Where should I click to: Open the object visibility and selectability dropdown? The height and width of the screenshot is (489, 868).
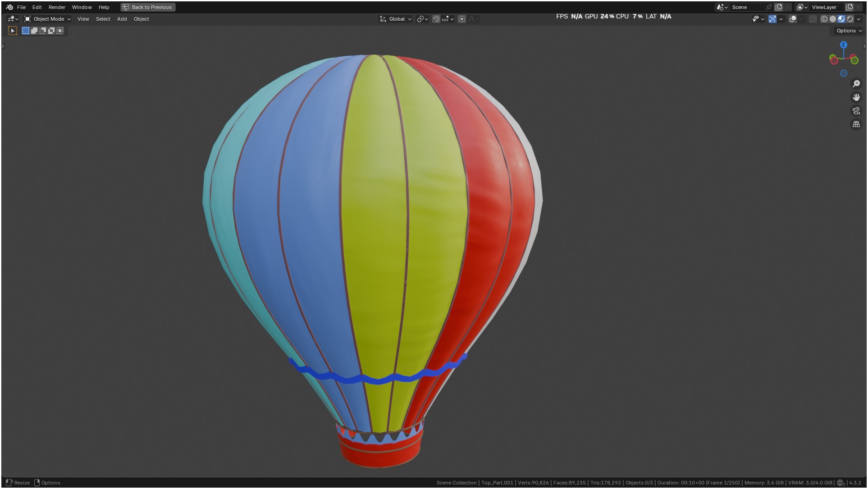pos(758,19)
